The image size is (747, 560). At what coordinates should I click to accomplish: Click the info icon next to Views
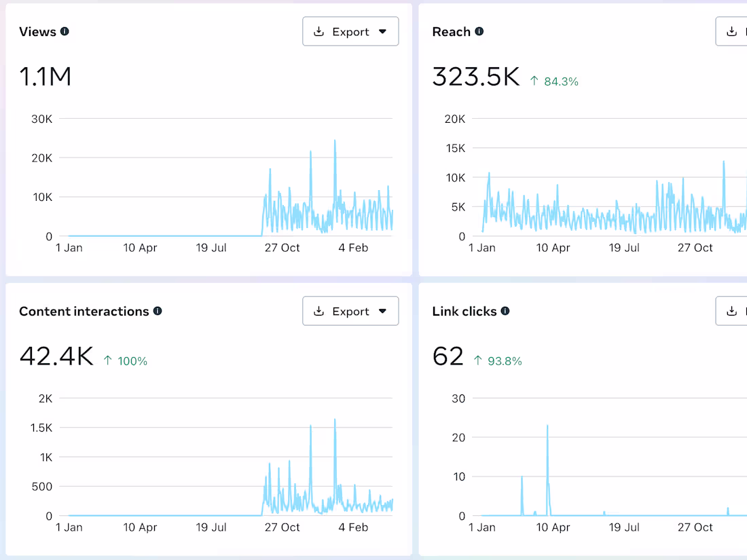65,31
